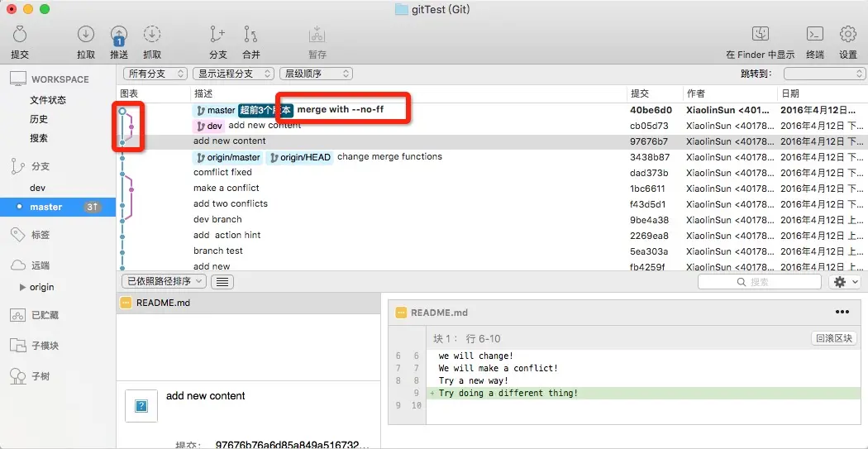The image size is (868, 449).
Task: Select 搜索 search in the sidebar
Action: click(39, 138)
